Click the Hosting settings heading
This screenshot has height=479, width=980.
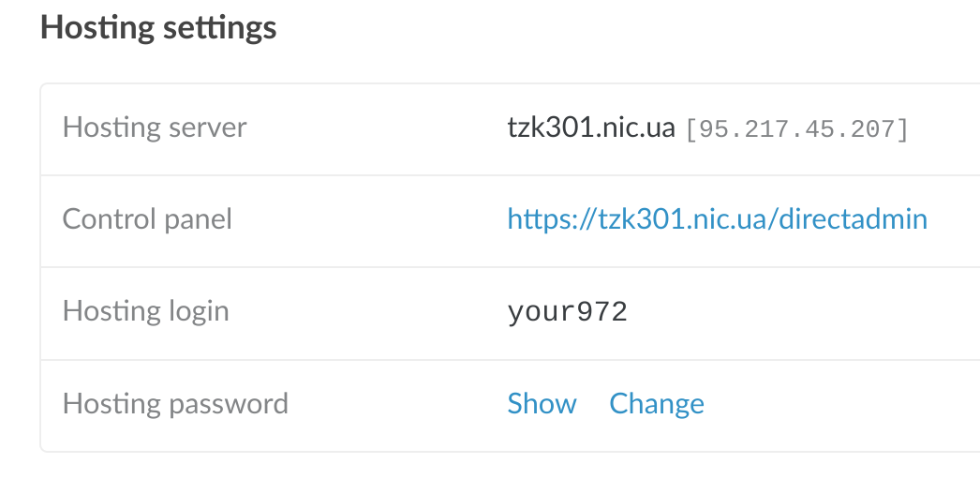(x=158, y=28)
